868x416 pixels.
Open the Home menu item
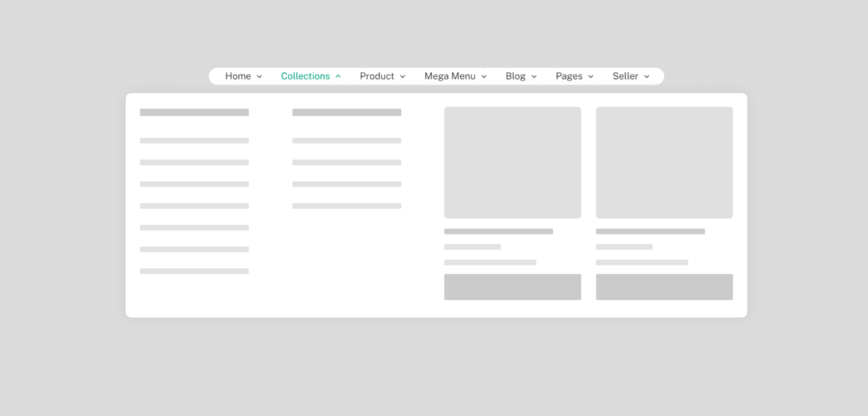point(238,76)
